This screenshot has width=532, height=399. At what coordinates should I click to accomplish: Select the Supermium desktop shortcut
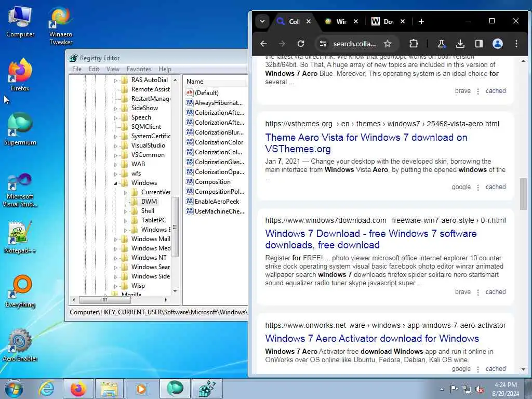(x=20, y=129)
